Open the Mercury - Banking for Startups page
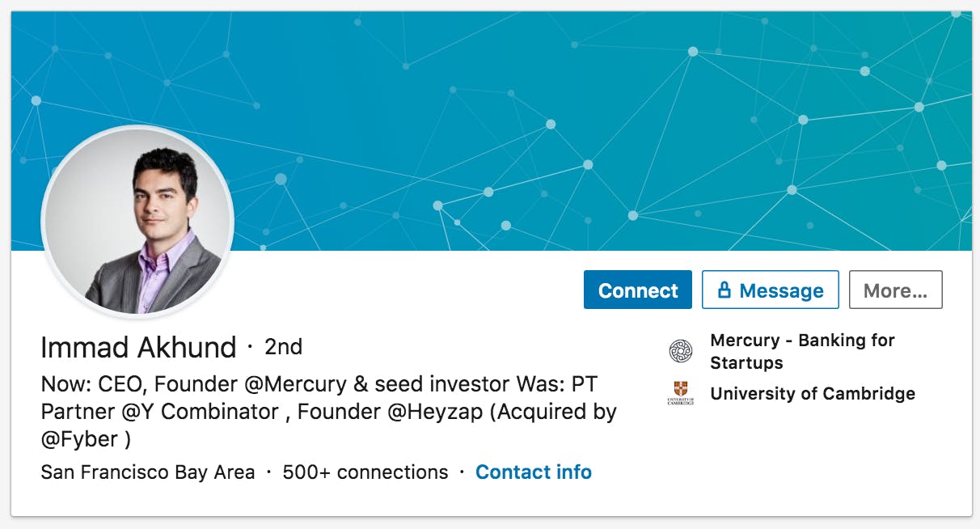The image size is (980, 529). click(x=803, y=351)
